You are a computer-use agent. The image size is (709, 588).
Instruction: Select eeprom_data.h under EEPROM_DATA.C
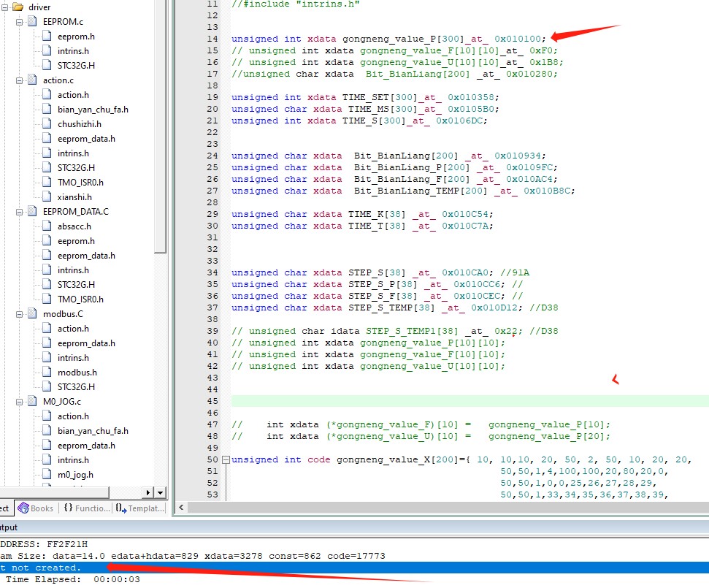click(x=86, y=256)
